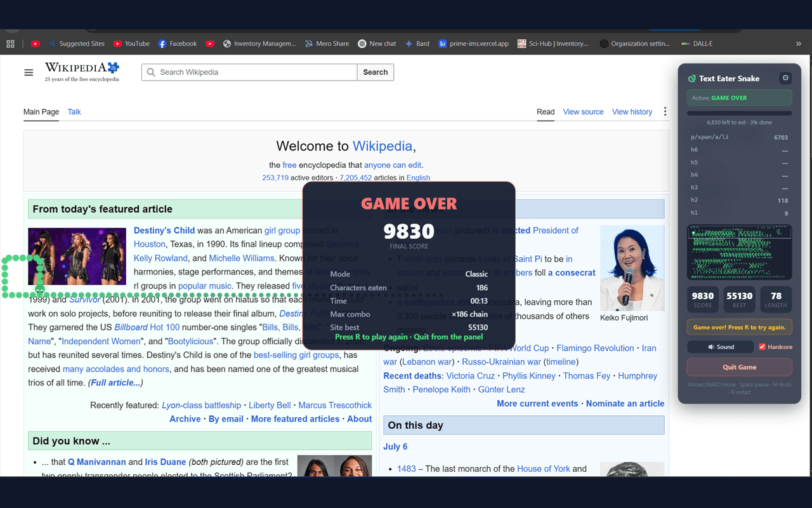The width and height of the screenshot is (812, 508).
Task: Open the Victoria Cruz link
Action: [470, 376]
